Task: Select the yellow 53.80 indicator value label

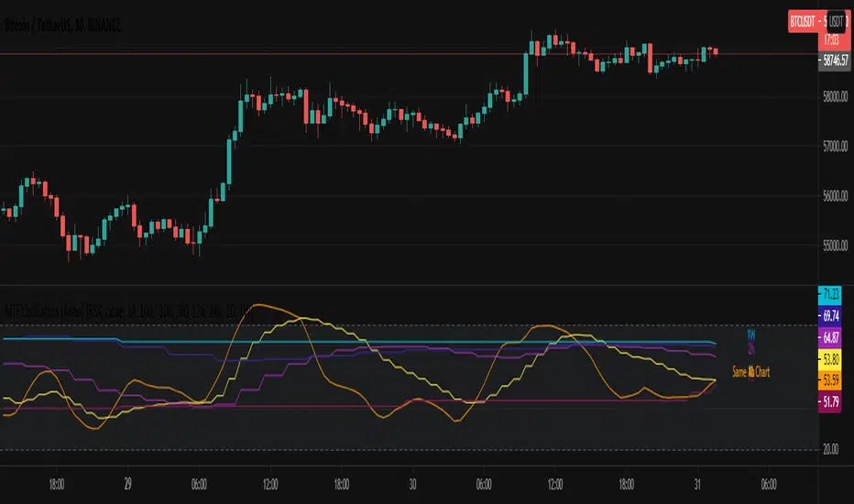Action: point(830,359)
